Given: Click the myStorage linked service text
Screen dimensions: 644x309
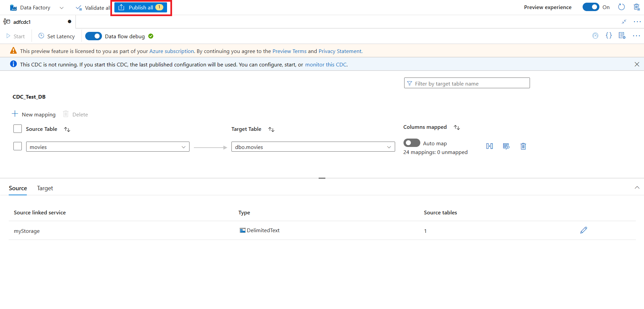Looking at the screenshot, I should tap(27, 231).
